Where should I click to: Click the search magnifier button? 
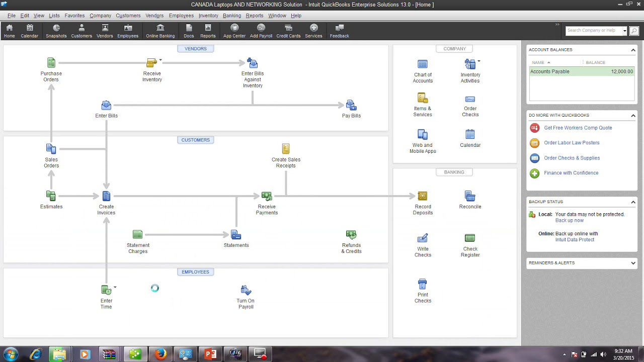pos(633,31)
